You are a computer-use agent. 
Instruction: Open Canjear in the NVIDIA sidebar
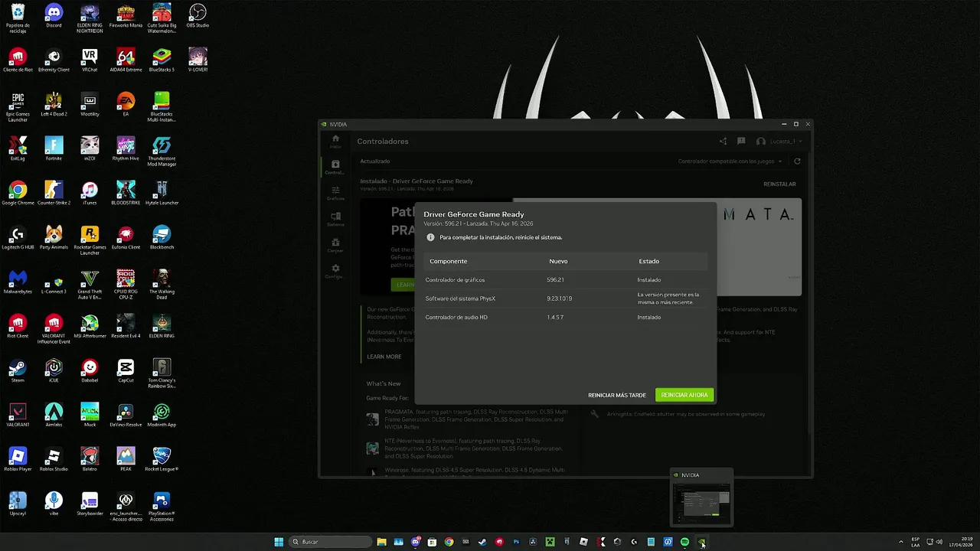click(x=335, y=245)
